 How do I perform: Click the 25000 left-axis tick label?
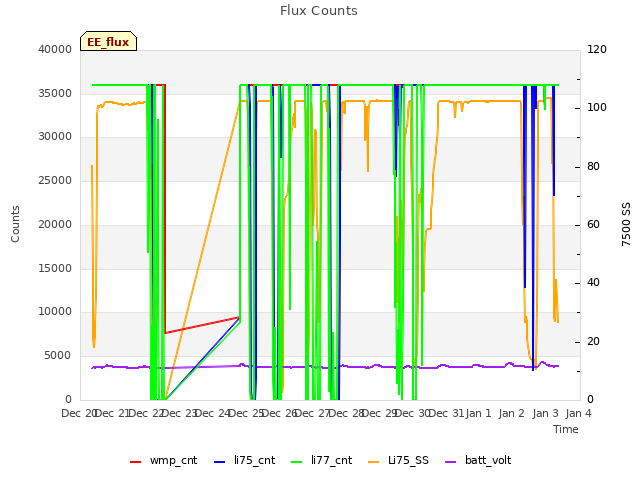coord(55,180)
